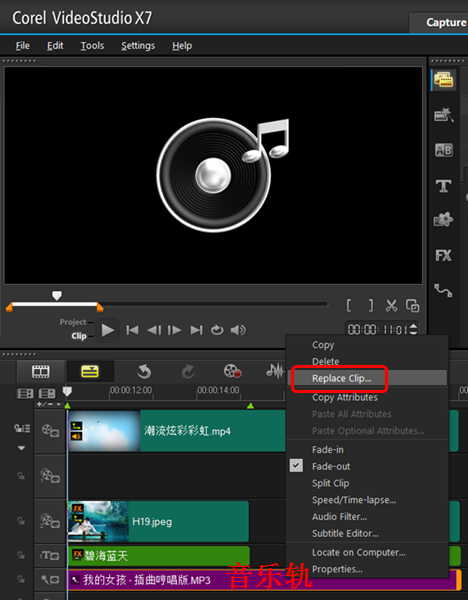The image size is (468, 600).
Task: Click the preview scrubber handle
Action: click(57, 295)
